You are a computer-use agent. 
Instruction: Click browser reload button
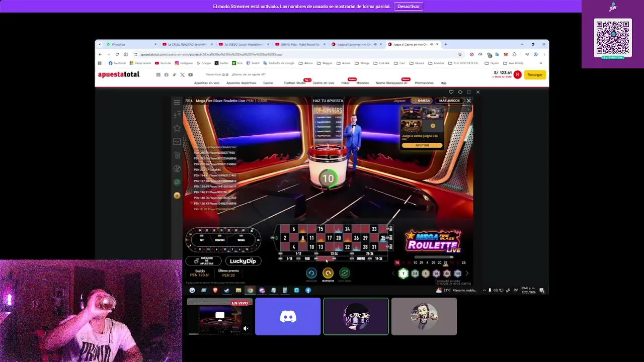(117, 54)
